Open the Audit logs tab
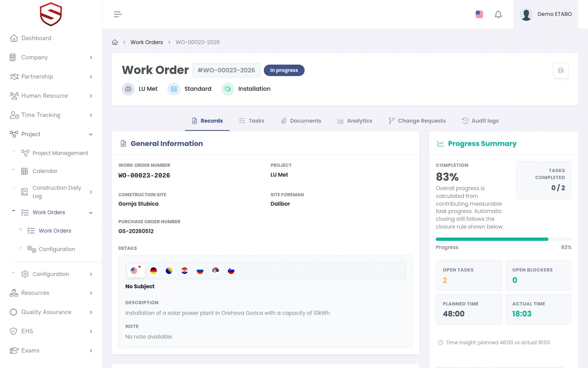Image resolution: width=588 pixels, height=368 pixels. tap(480, 121)
